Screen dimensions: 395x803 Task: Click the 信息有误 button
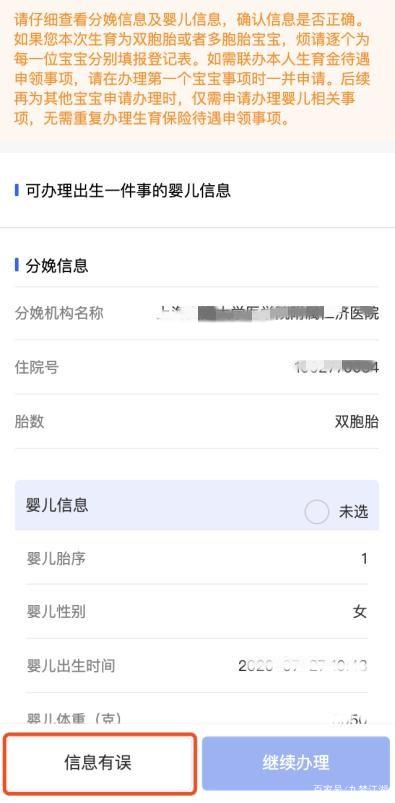pyautogui.click(x=99, y=763)
